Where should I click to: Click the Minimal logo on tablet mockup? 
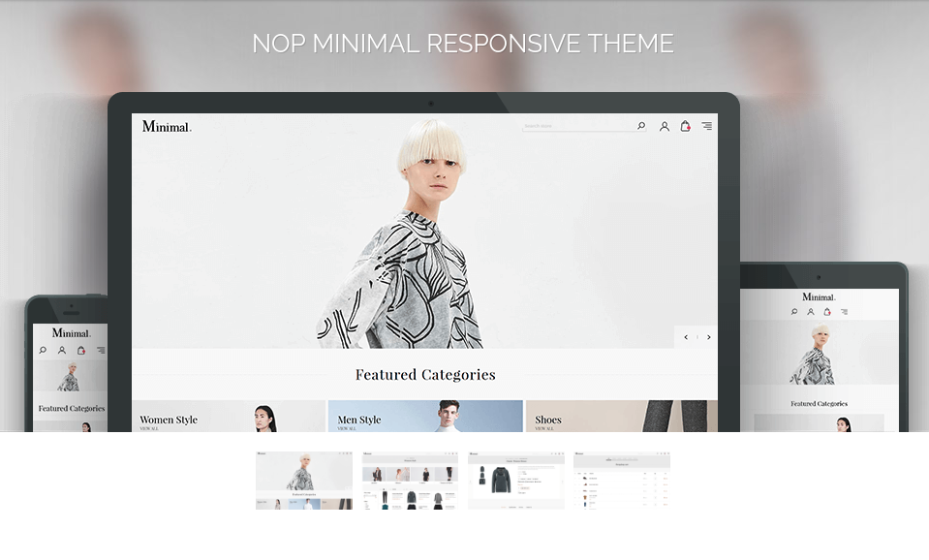point(819,296)
